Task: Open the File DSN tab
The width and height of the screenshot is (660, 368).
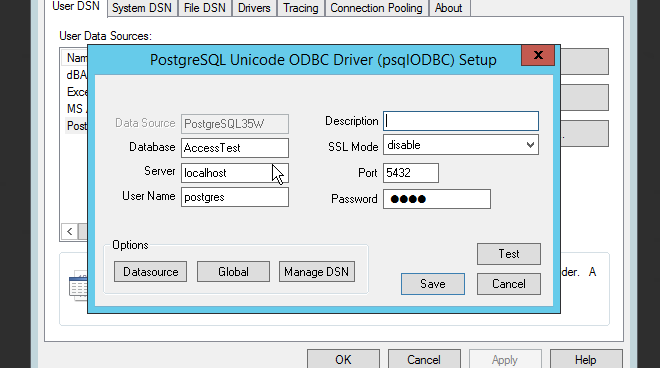Action: pyautogui.click(x=205, y=8)
